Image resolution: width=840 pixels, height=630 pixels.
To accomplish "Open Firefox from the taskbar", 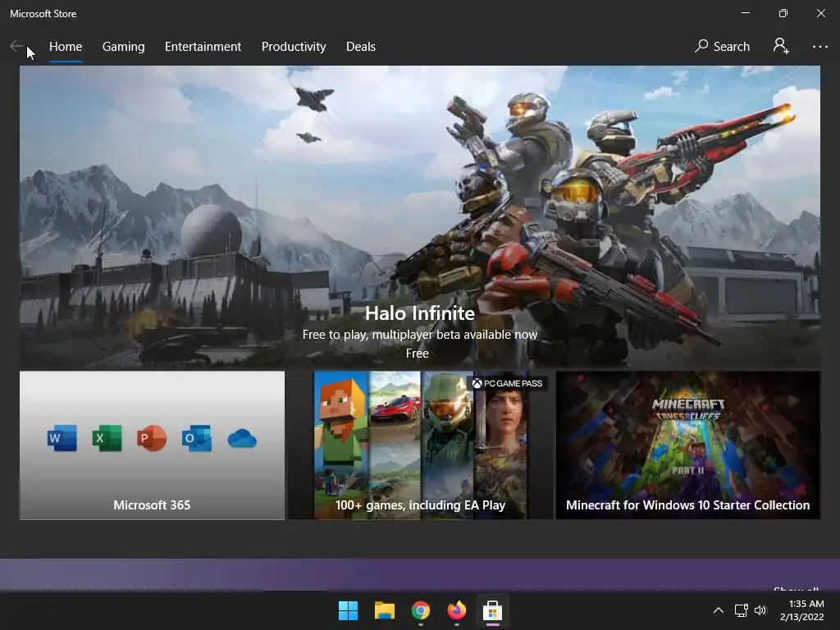I will [x=456, y=610].
